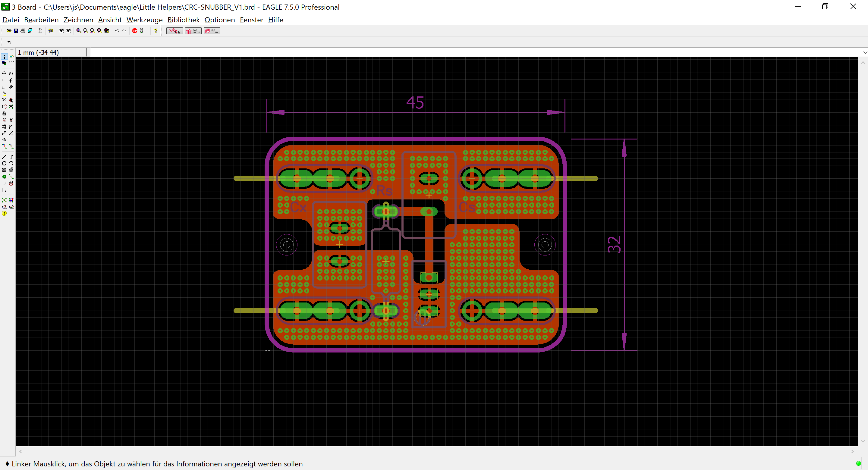Click the PCB QUOTE button
This screenshot has width=868, height=470.
coord(193,31)
